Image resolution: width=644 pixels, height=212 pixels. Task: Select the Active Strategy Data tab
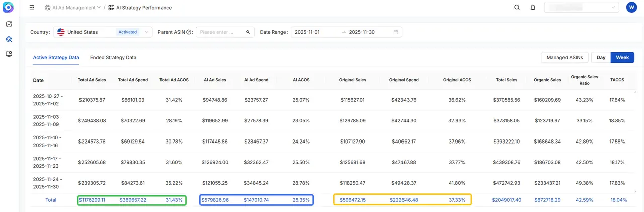56,58
